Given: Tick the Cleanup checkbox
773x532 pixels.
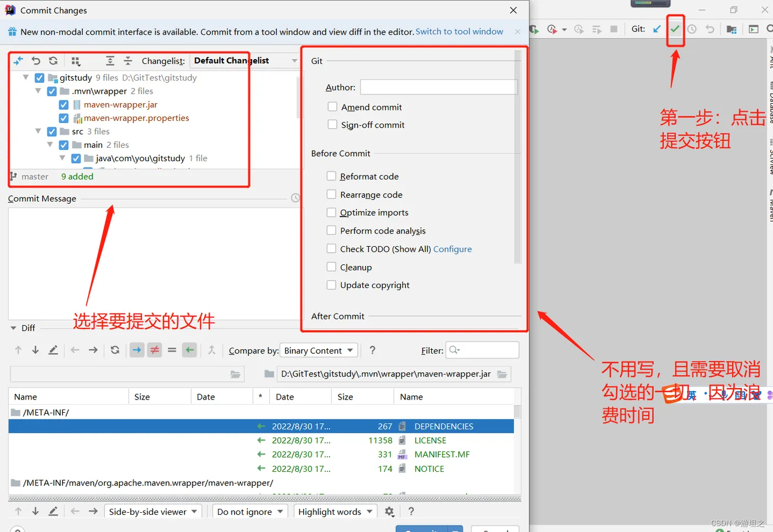Looking at the screenshot, I should point(331,267).
